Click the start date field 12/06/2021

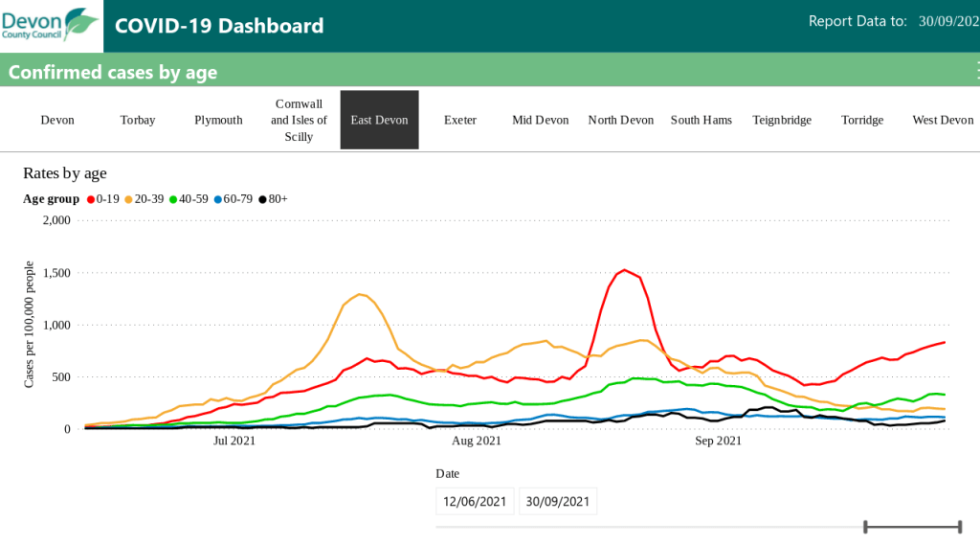(x=475, y=501)
